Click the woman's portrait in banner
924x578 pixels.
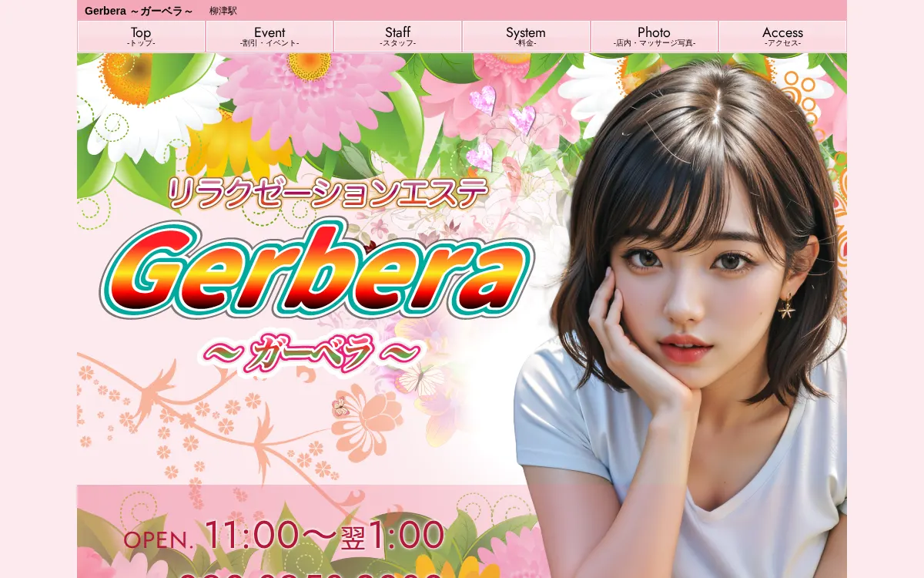[681, 316]
